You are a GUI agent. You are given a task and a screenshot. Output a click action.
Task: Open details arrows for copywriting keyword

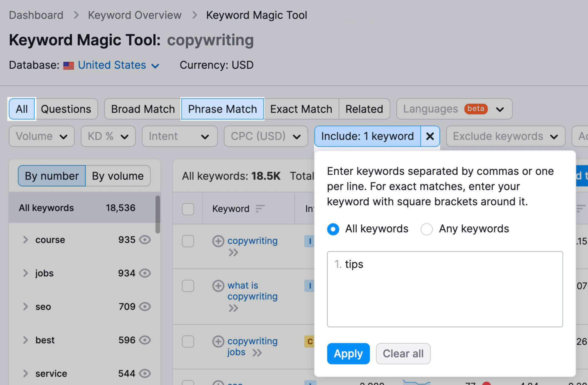(x=233, y=253)
